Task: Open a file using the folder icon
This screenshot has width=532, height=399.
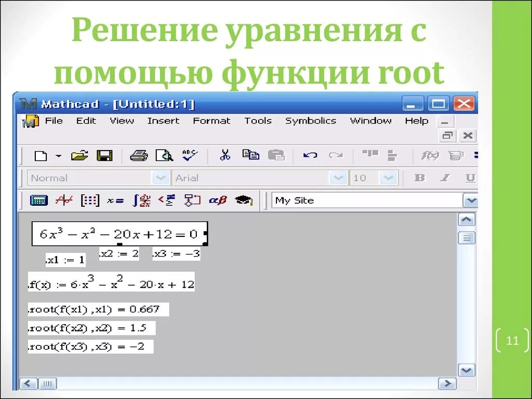Action: point(79,156)
